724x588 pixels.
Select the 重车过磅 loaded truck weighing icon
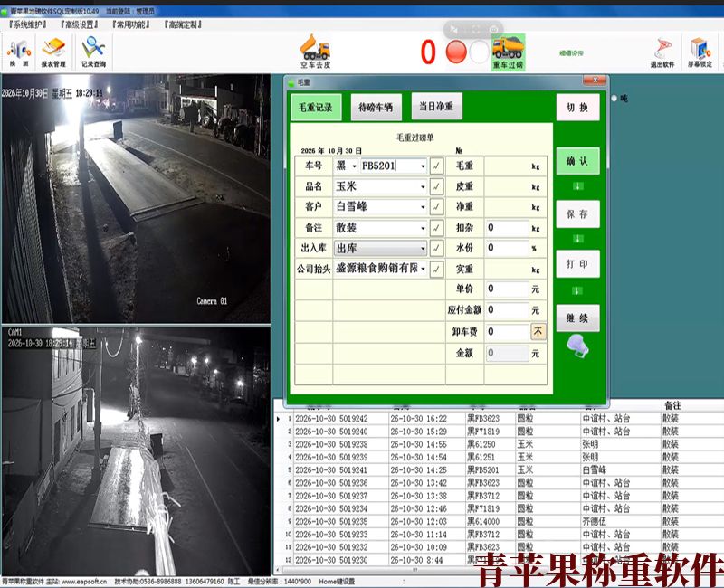508,52
